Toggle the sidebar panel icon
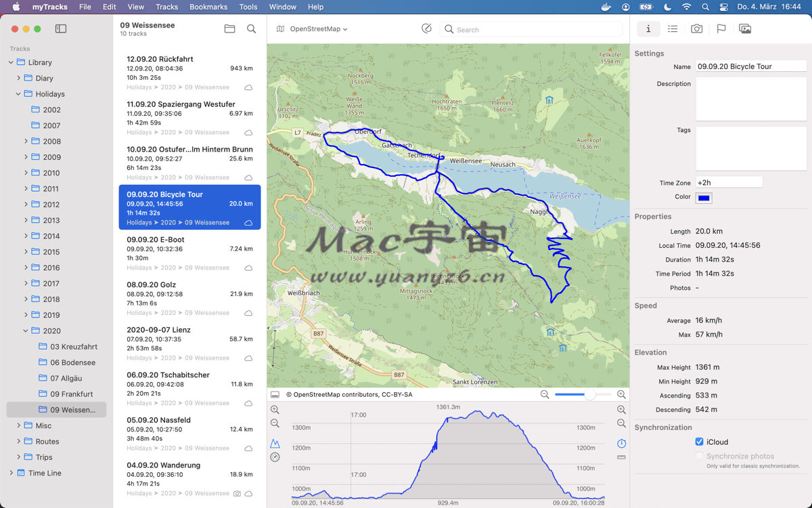Viewport: 812px width, 508px height. coord(61,29)
